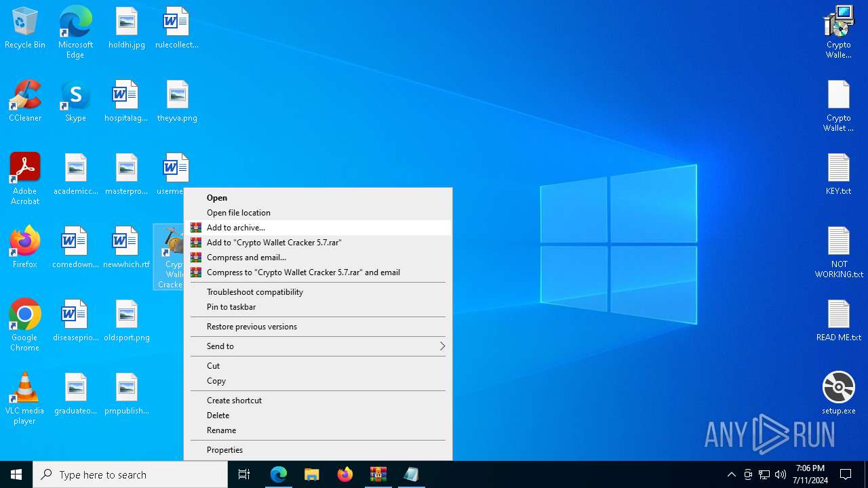Image resolution: width=868 pixels, height=488 pixels.
Task: Show hidden system tray icons
Action: (731, 474)
